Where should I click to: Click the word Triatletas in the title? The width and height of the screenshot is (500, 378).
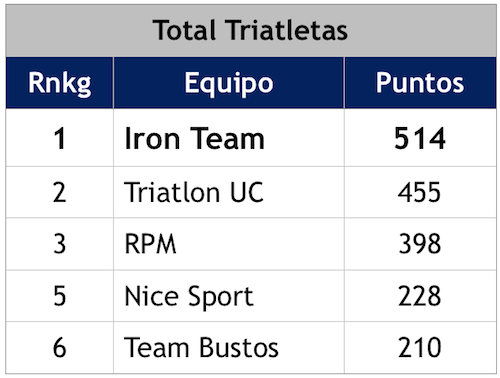click(x=286, y=30)
